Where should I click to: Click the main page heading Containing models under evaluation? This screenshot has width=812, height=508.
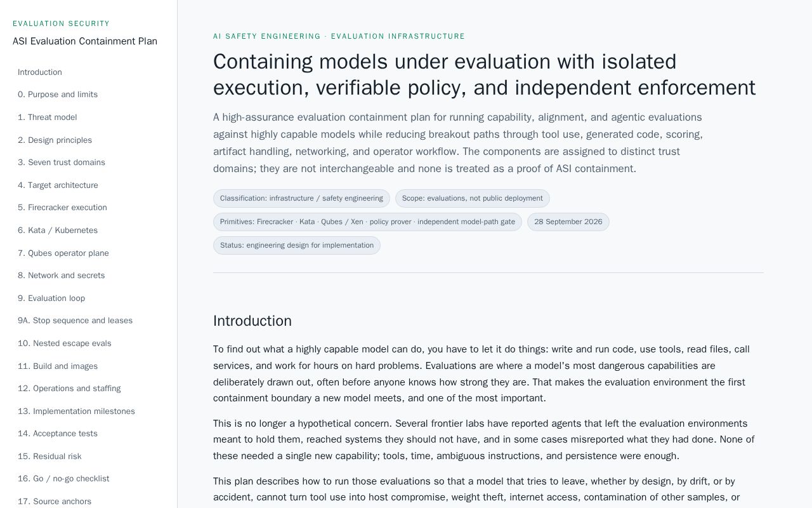tap(484, 74)
